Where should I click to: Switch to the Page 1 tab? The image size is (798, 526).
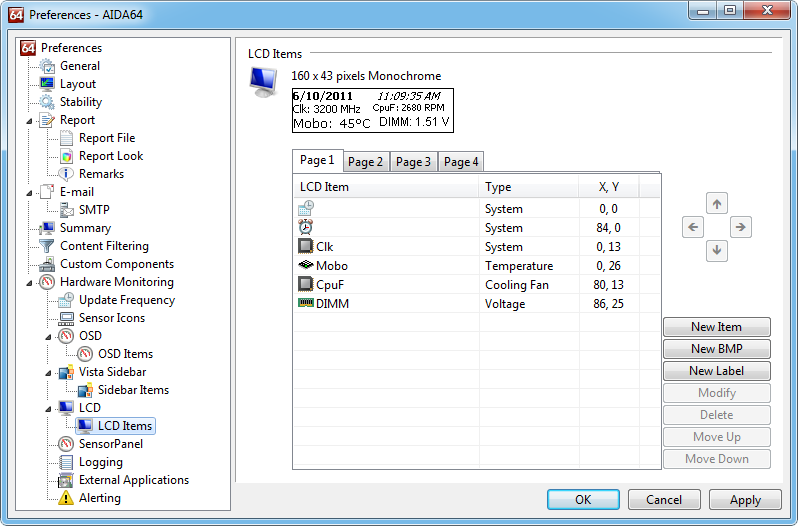(318, 161)
